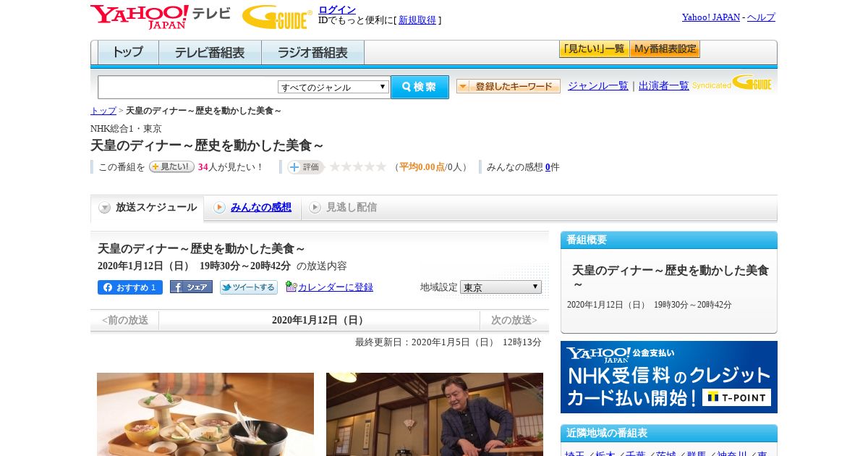Open the 出演者一覧 link
Viewport: 868px width, 456px height.
point(664,86)
